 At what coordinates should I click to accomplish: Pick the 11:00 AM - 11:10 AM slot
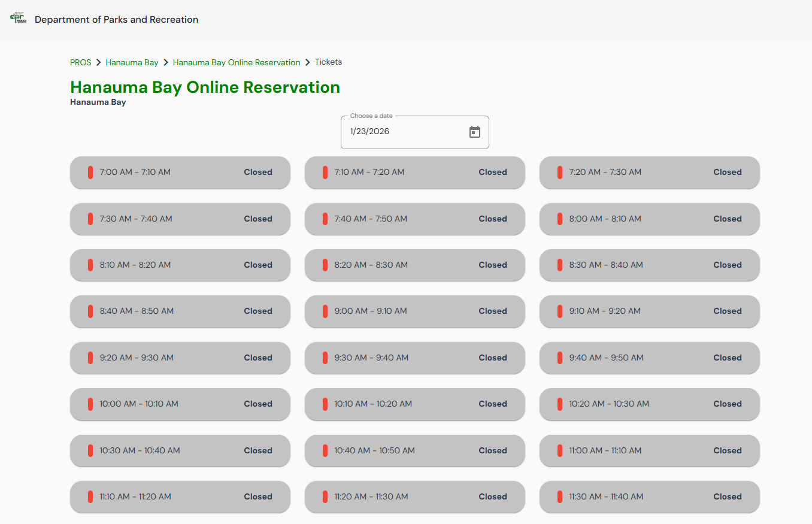(649, 450)
